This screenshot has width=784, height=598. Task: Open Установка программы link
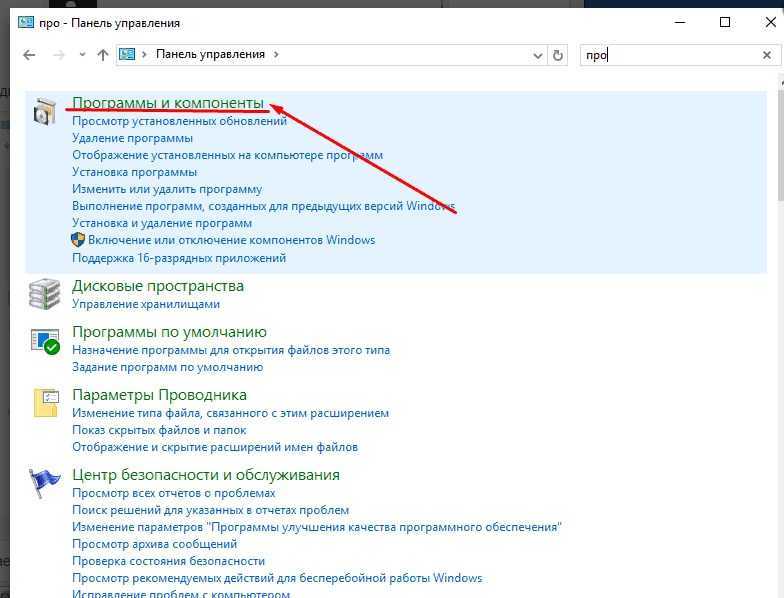tap(134, 172)
